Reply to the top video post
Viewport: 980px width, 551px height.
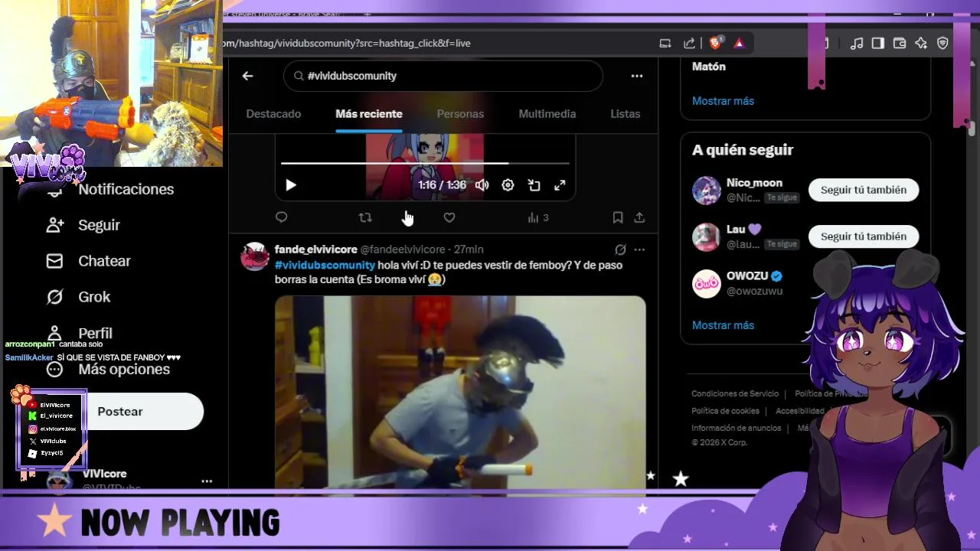[281, 217]
